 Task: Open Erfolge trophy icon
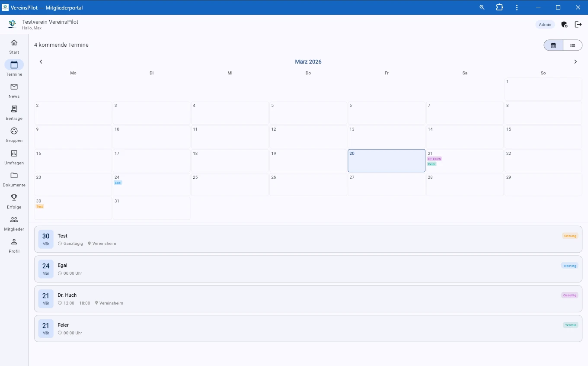pos(14,198)
